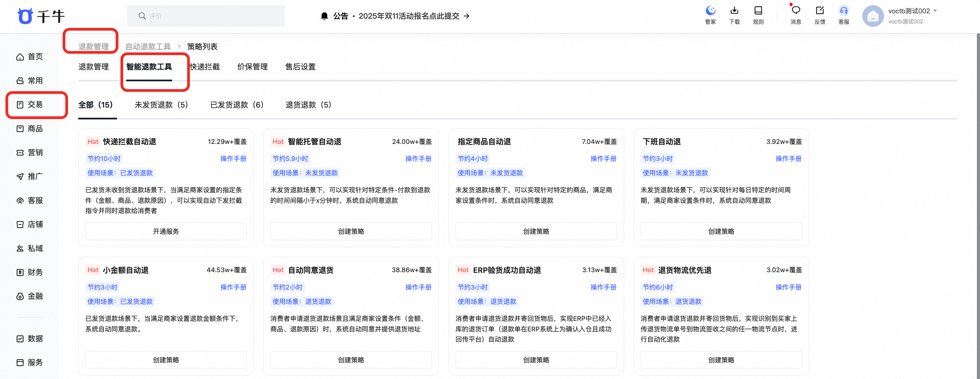Open 客服 from the sidebar
This screenshot has height=379, width=980.
pos(34,200)
